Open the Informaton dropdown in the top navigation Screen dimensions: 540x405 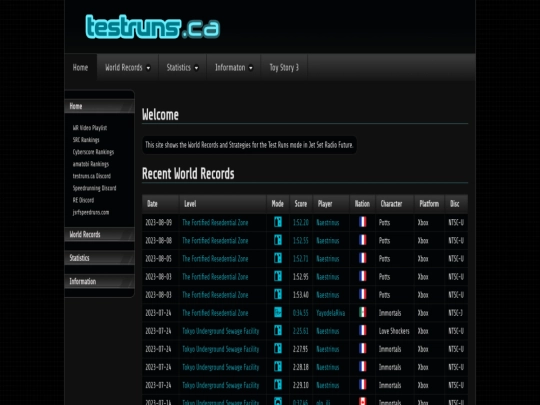[234, 68]
